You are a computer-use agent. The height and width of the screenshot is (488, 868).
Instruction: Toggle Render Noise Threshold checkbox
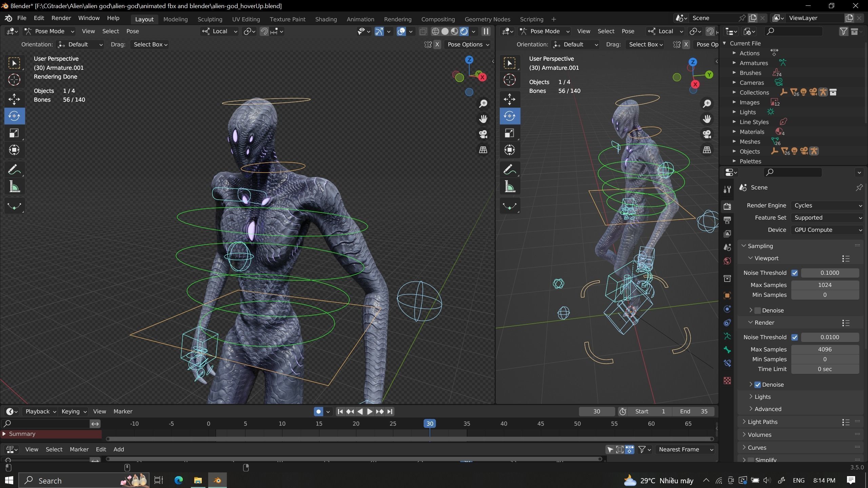(x=795, y=337)
